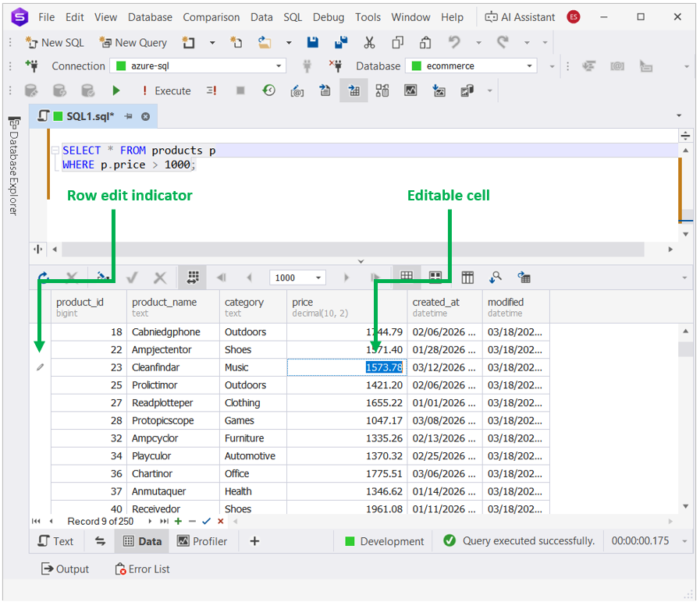700x602 pixels.
Task: Go to the previous page of results
Action: pyautogui.click(x=250, y=278)
